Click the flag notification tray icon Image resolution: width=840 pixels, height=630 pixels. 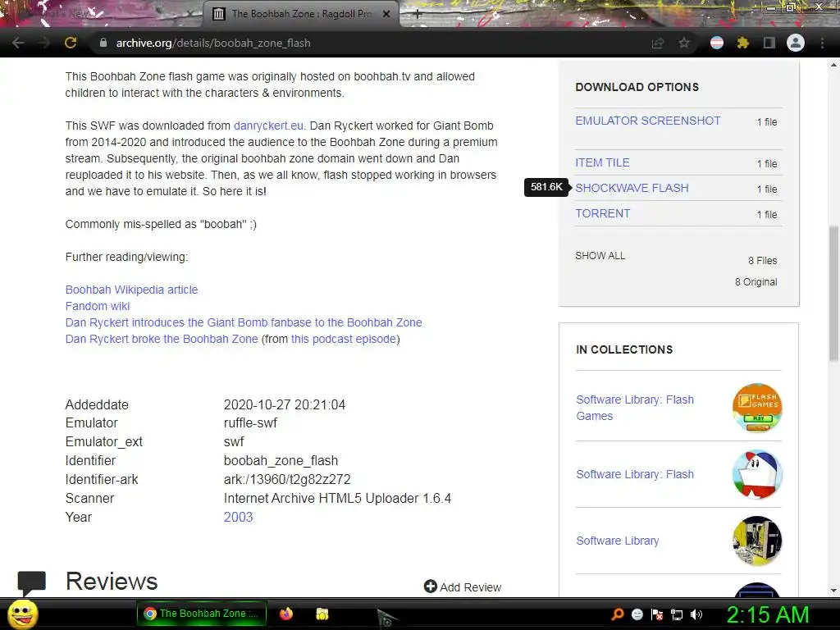click(x=657, y=614)
